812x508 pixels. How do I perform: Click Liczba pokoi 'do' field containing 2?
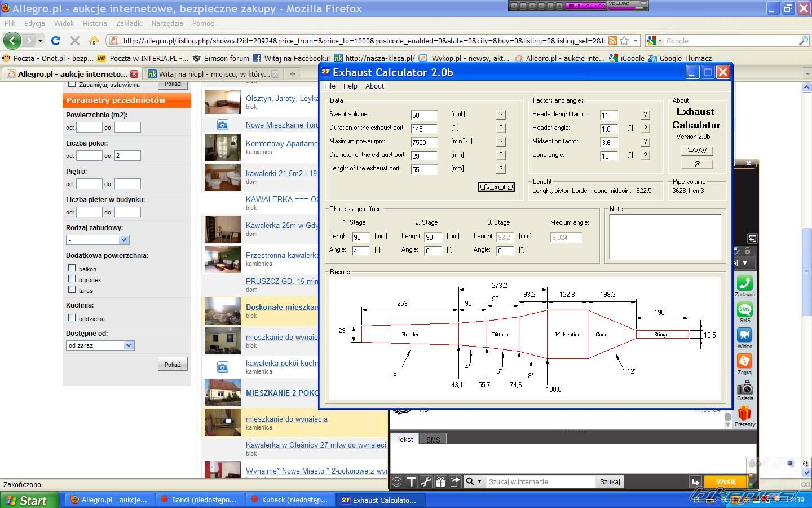coord(127,156)
